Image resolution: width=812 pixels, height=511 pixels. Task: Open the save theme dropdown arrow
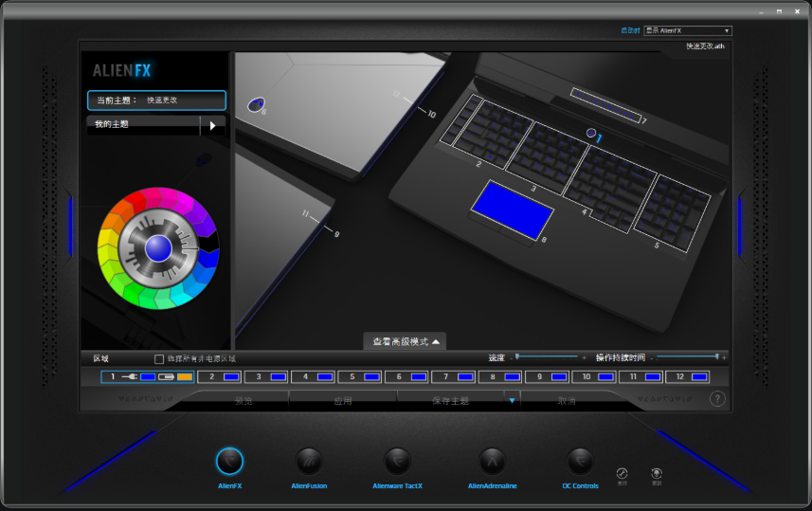pyautogui.click(x=512, y=400)
